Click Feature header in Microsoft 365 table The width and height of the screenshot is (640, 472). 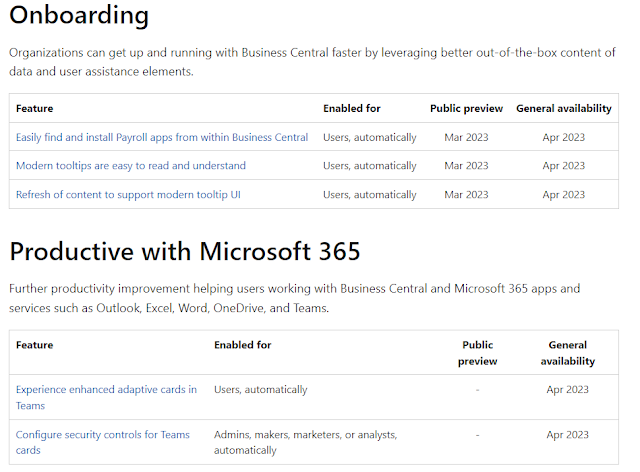click(x=34, y=345)
